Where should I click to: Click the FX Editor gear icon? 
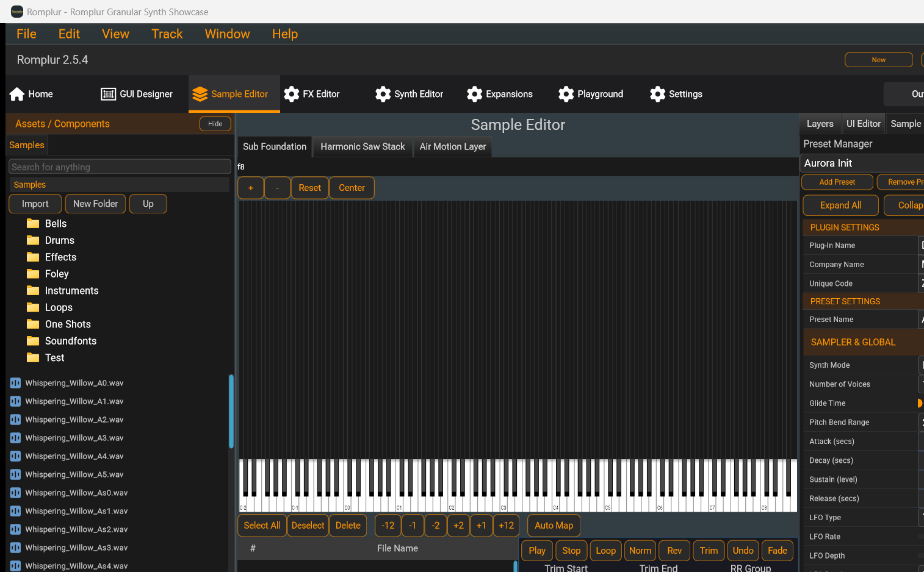(x=292, y=94)
